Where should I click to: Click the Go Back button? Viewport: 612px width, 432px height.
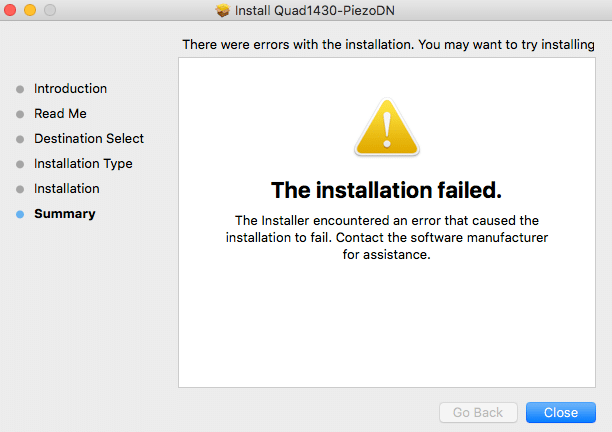point(478,412)
